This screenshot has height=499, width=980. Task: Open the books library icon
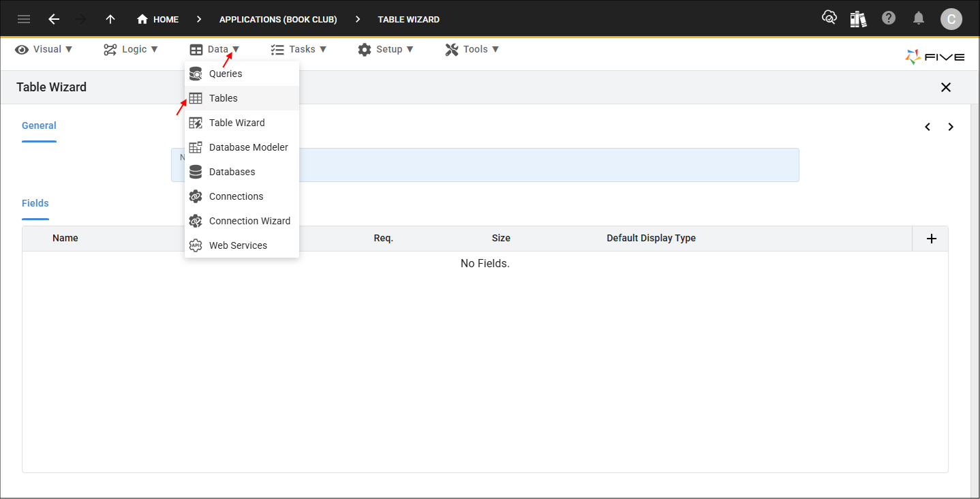(858, 19)
